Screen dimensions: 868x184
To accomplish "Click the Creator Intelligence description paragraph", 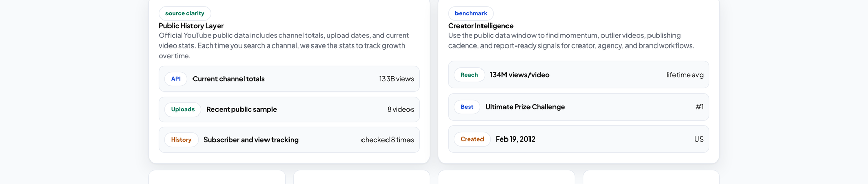I will (571, 40).
